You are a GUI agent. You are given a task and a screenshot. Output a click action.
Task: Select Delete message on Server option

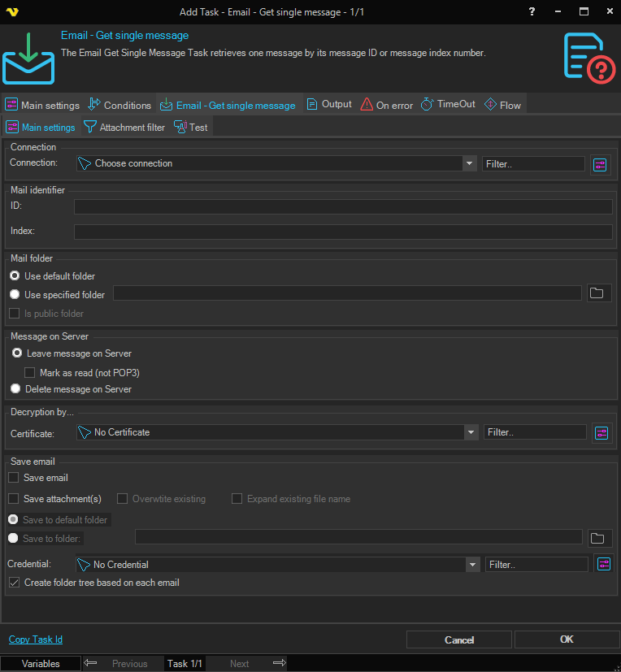pyautogui.click(x=15, y=389)
